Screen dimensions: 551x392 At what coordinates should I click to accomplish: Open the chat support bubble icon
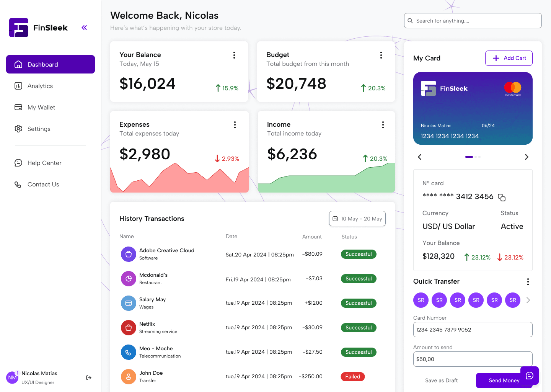pos(530,376)
